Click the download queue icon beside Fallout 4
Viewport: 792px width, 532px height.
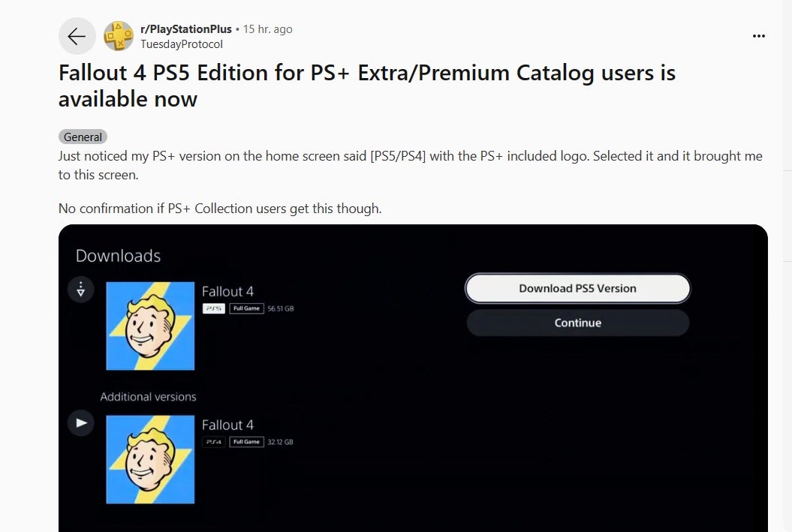(x=80, y=289)
